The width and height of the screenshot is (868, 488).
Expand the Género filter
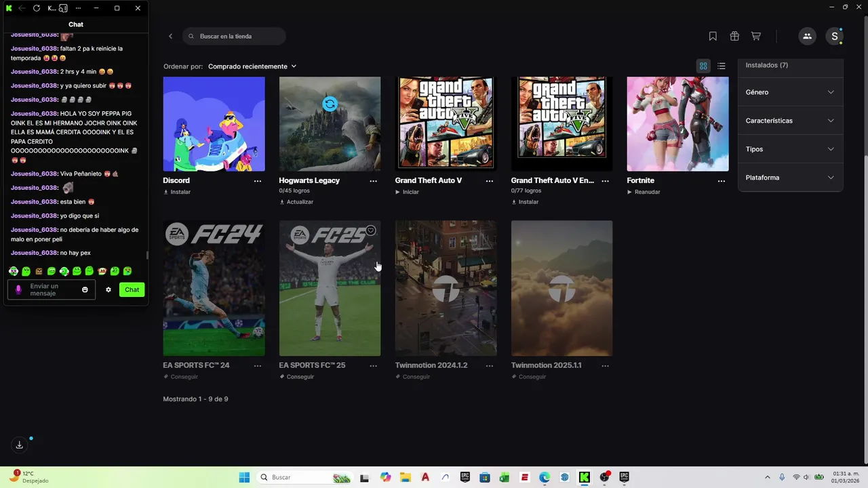(790, 92)
